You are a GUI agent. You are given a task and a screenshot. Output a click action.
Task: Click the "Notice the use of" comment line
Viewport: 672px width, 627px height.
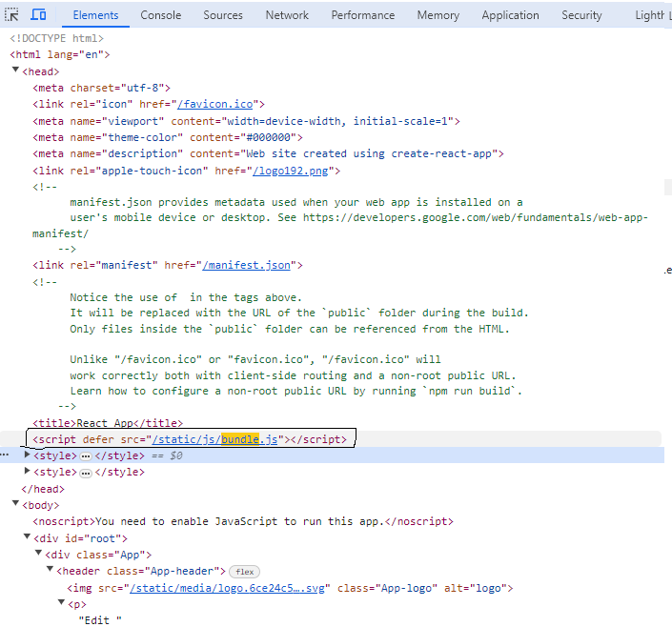186,297
